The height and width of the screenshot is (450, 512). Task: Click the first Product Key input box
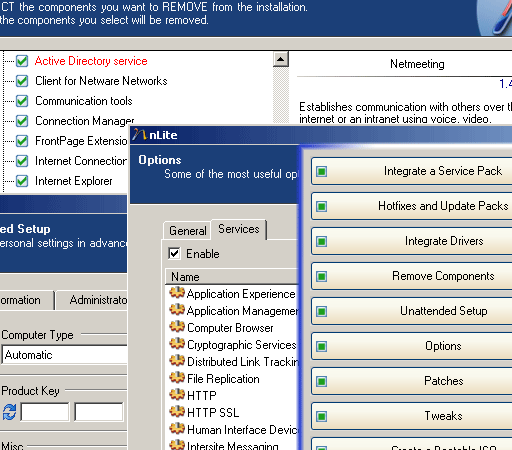click(45, 412)
